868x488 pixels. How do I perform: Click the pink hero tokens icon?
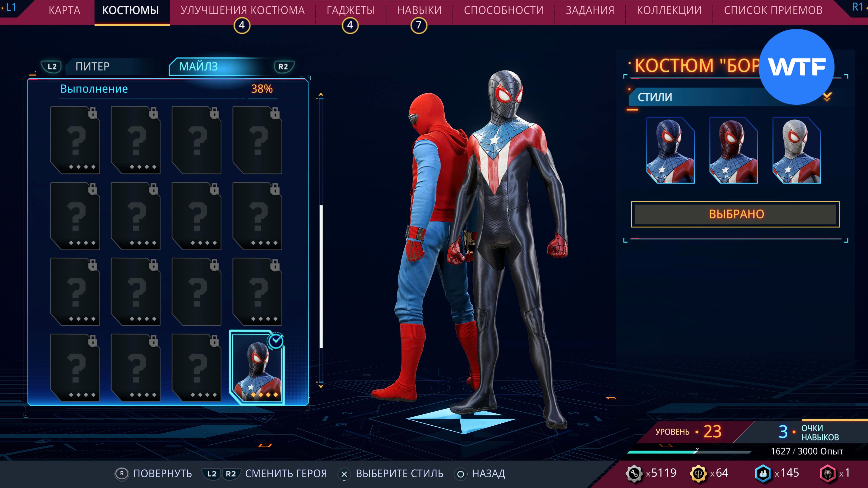click(828, 473)
